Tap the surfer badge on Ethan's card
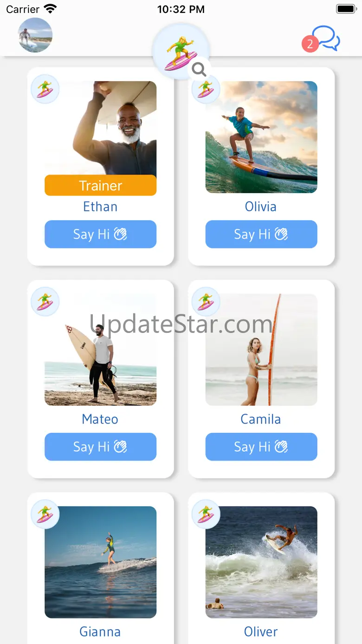Image resolution: width=362 pixels, height=644 pixels. pyautogui.click(x=45, y=89)
